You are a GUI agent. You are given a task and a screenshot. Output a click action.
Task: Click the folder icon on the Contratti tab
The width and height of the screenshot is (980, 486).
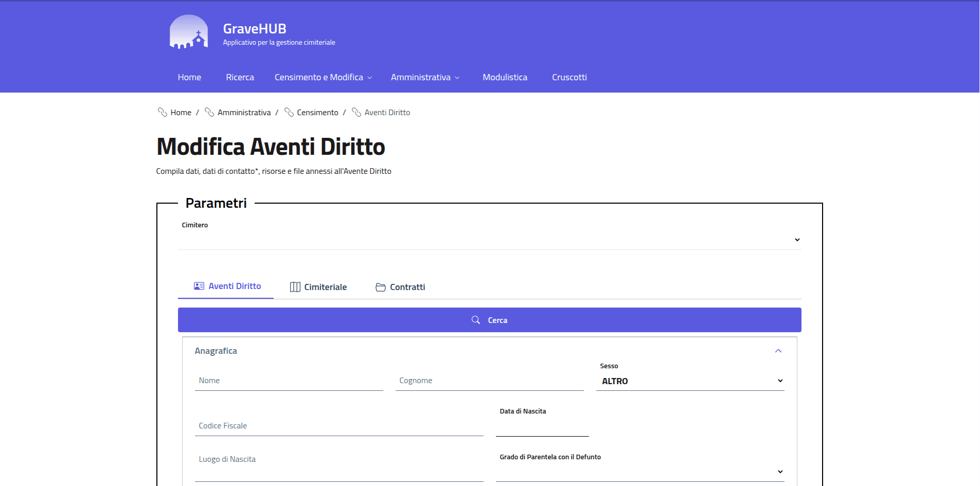pos(380,287)
